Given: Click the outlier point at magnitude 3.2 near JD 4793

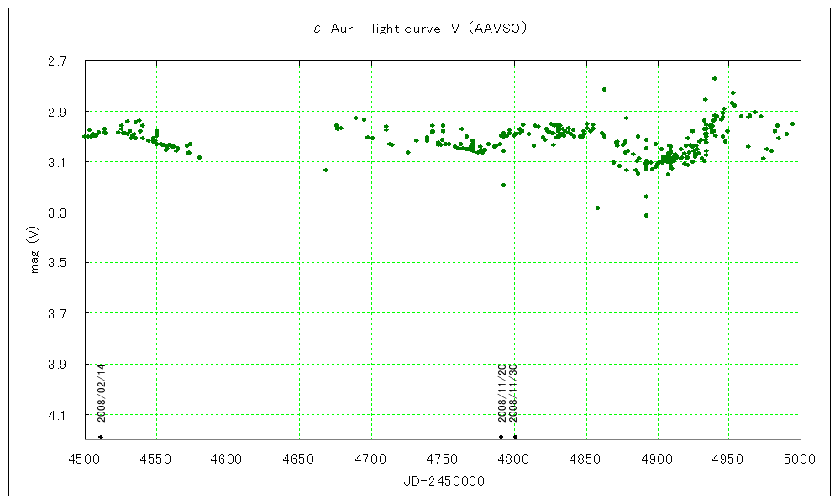Looking at the screenshot, I should (503, 185).
